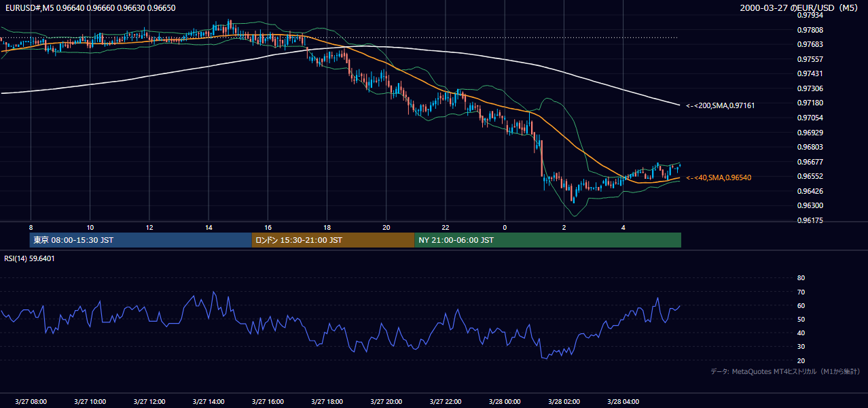Click the RSI scale value 50

(x=801, y=319)
